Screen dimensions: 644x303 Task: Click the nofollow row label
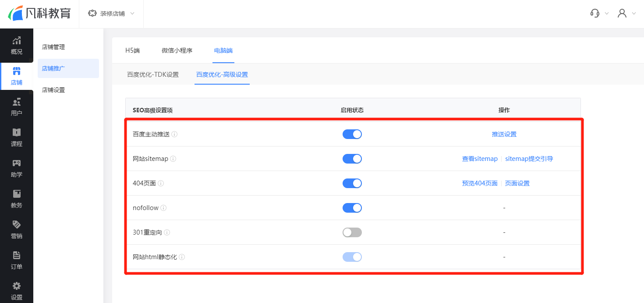pyautogui.click(x=145, y=208)
